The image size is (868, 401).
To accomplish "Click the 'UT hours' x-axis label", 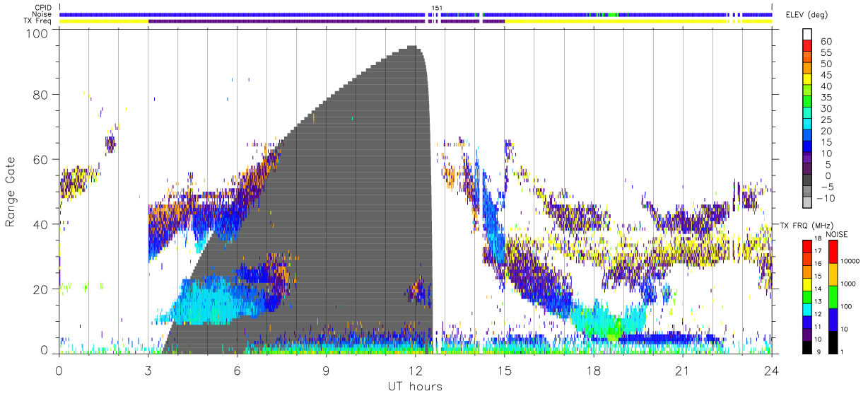I will (x=415, y=387).
